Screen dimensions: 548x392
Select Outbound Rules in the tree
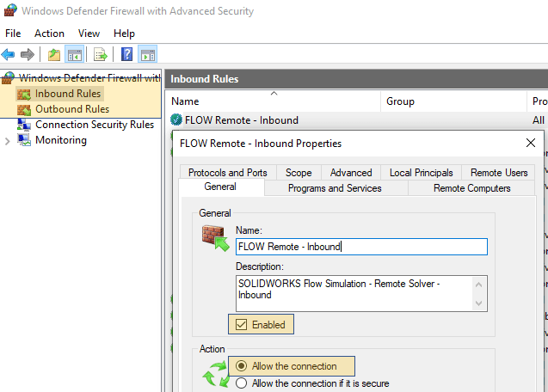(x=72, y=109)
